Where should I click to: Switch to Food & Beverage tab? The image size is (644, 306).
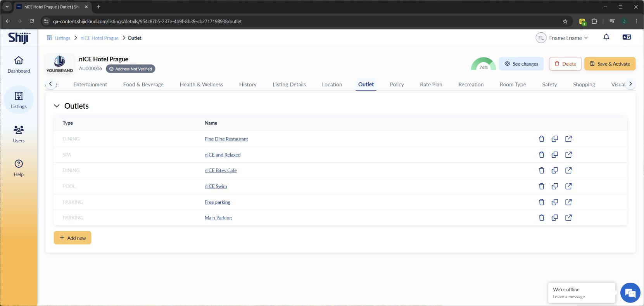coord(143,84)
